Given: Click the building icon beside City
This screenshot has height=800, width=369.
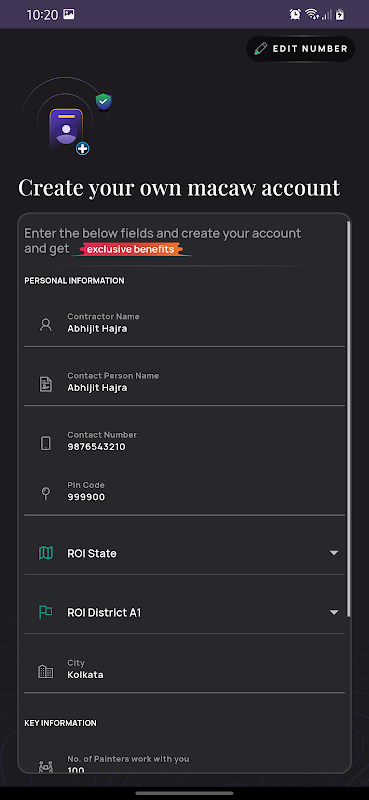Looking at the screenshot, I should tap(46, 671).
